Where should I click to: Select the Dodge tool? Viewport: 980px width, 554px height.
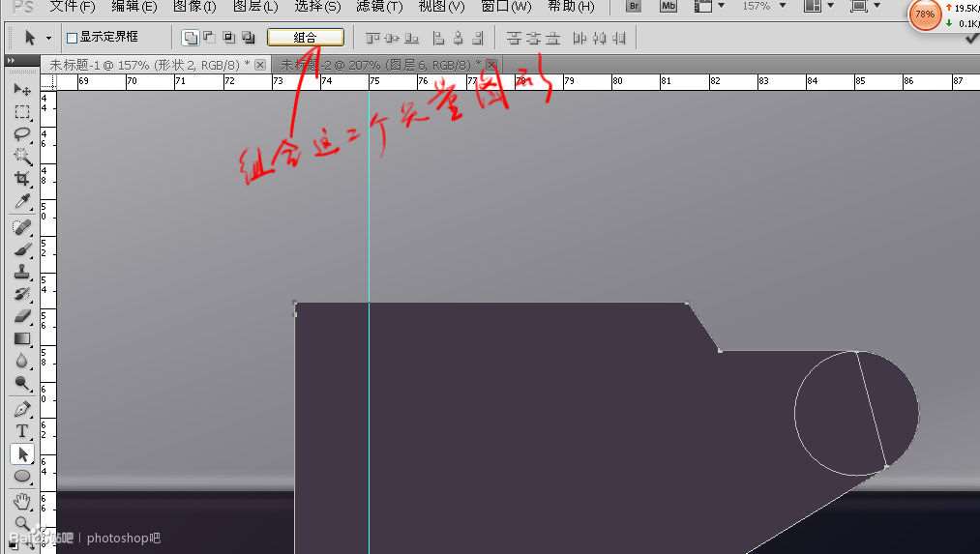coord(22,382)
